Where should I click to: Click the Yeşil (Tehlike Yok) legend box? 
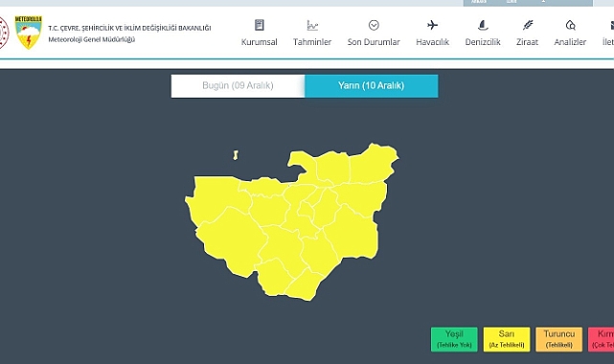coord(454,339)
